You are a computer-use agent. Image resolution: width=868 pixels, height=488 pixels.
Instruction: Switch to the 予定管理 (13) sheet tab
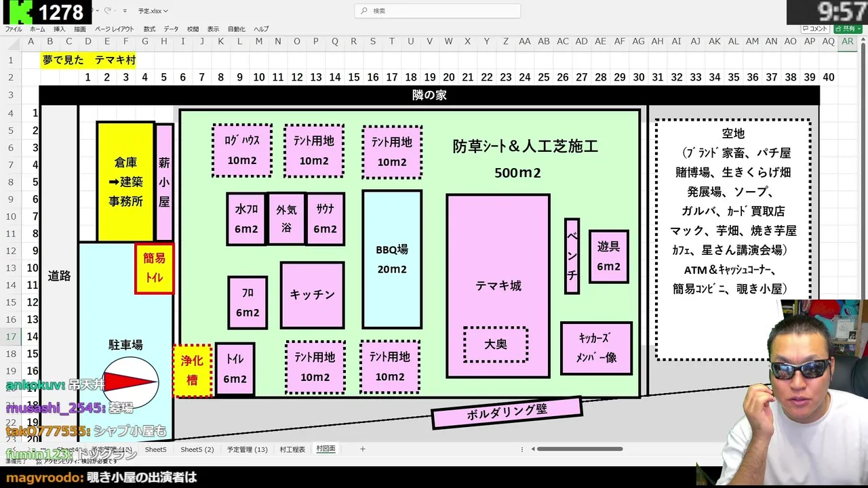pos(247,449)
